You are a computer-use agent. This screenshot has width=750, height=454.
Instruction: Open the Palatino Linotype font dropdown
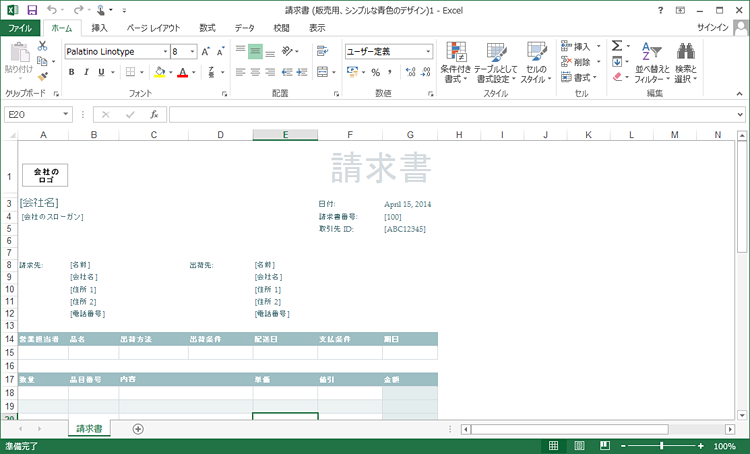coord(164,51)
